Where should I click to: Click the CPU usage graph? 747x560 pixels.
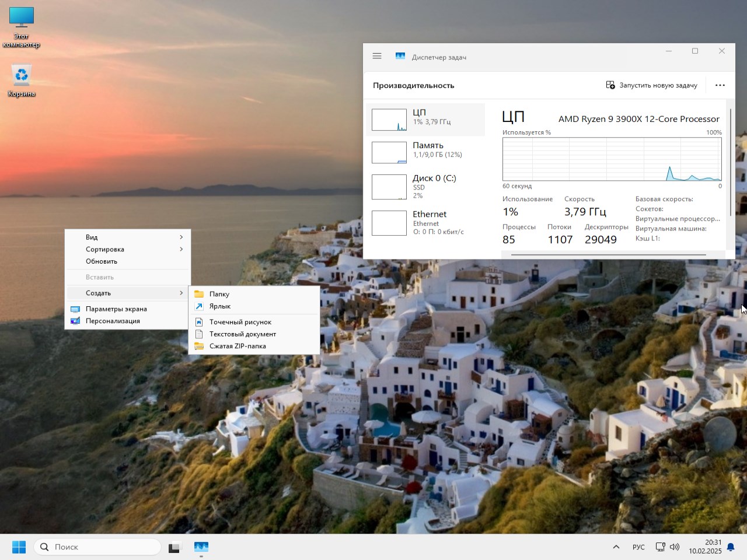pos(612,159)
